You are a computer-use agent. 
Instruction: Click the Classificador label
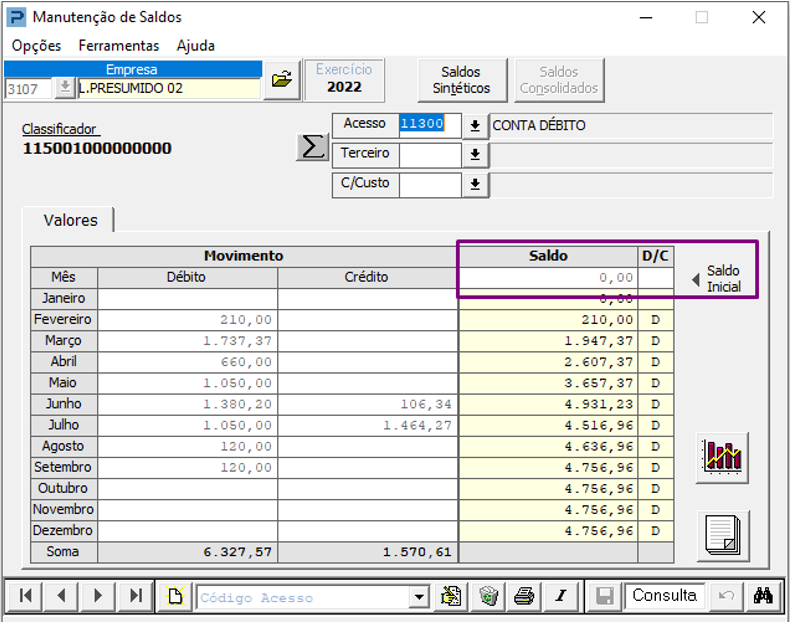click(x=59, y=129)
